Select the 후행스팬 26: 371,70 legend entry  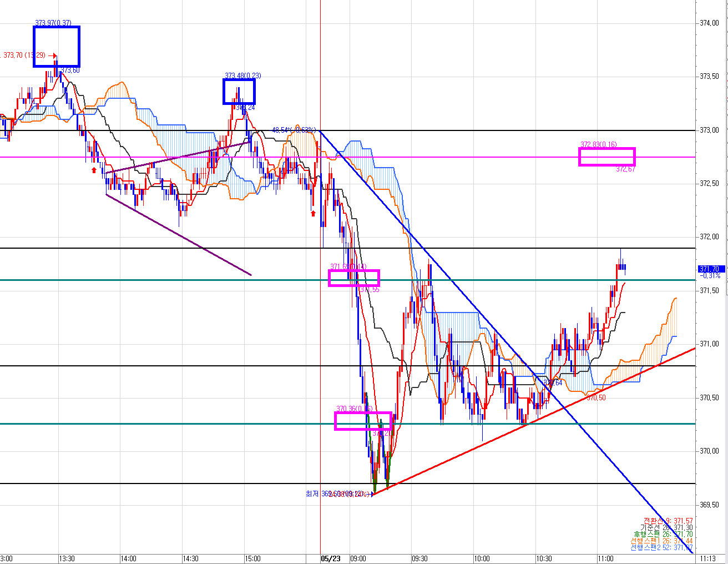pos(664,534)
